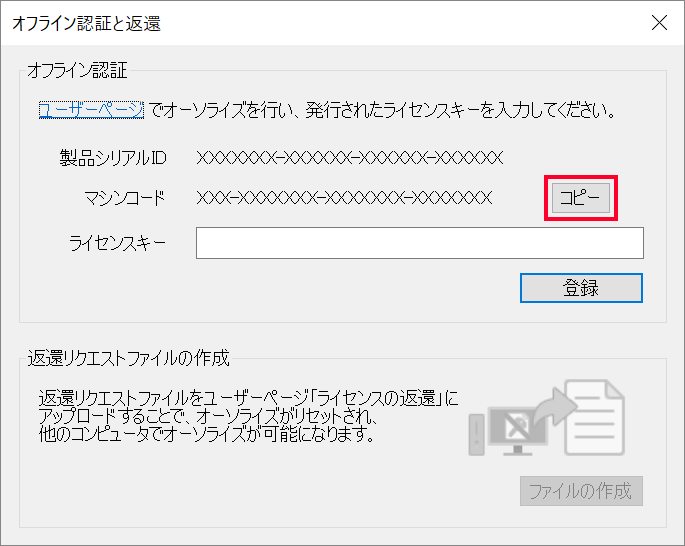Select the 製品シリアルID value text
This screenshot has height=546, width=685.
(x=350, y=157)
